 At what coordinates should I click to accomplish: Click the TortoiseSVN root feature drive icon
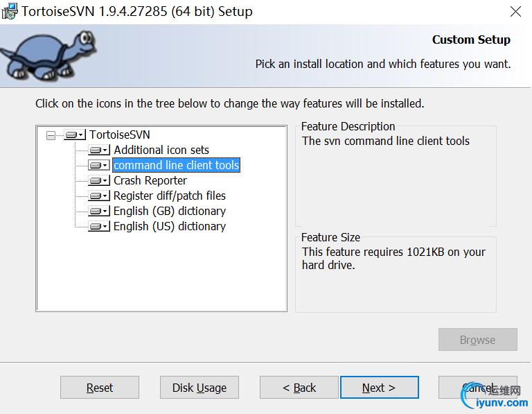pos(74,135)
